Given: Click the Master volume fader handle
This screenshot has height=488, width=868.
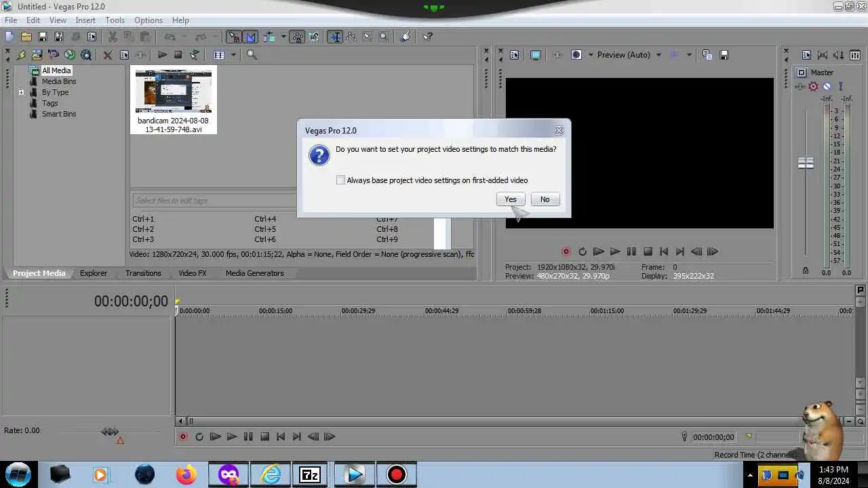Looking at the screenshot, I should [x=806, y=163].
